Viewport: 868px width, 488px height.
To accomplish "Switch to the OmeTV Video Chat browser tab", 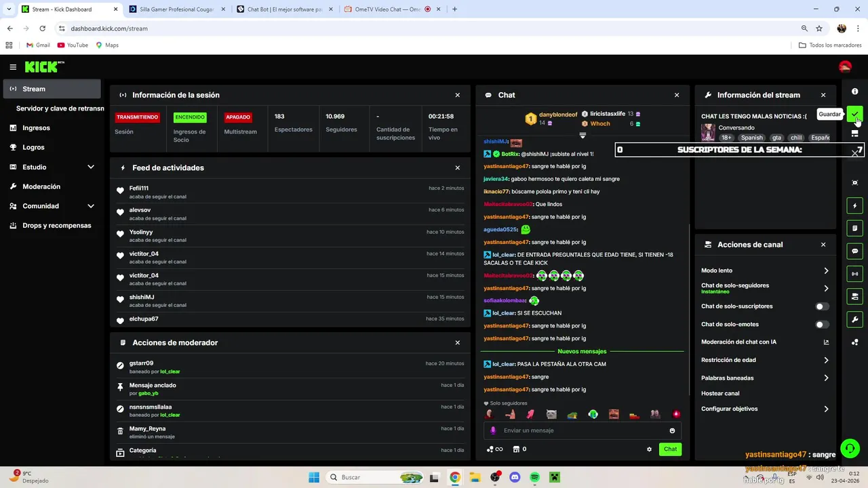I will 386,9.
